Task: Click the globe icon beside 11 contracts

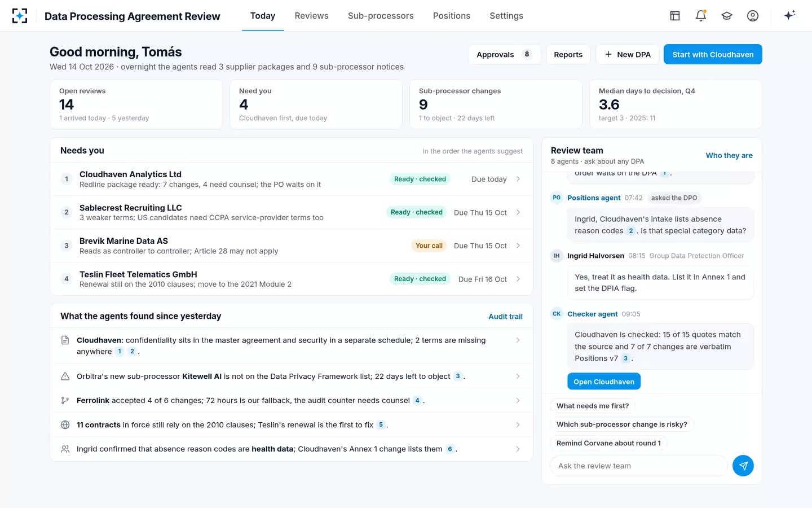Action: click(65, 425)
